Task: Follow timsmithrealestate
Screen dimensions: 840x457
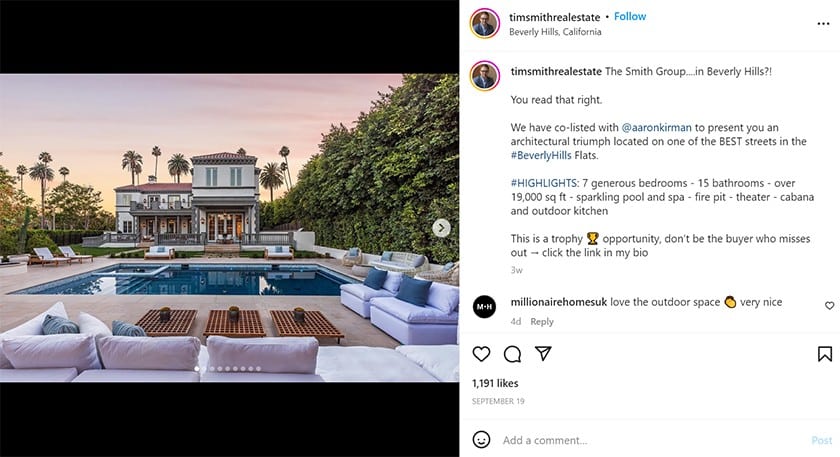Action: [630, 17]
